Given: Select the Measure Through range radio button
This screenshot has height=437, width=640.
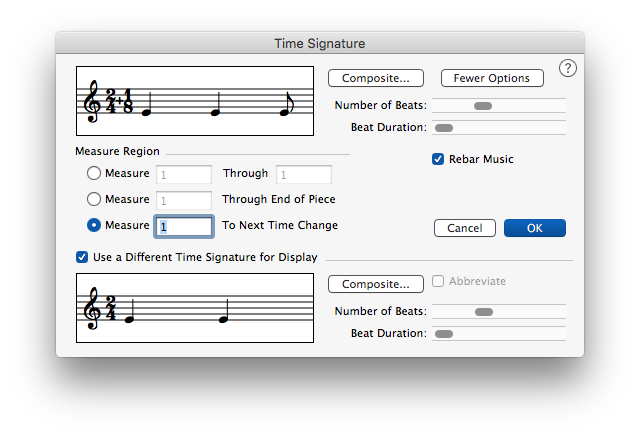Looking at the screenshot, I should (94, 174).
